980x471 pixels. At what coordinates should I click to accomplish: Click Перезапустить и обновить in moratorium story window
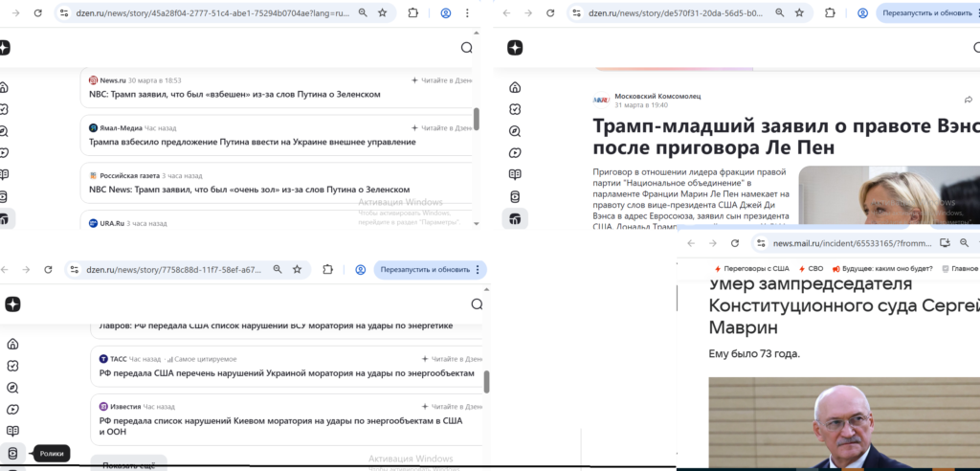[425, 270]
